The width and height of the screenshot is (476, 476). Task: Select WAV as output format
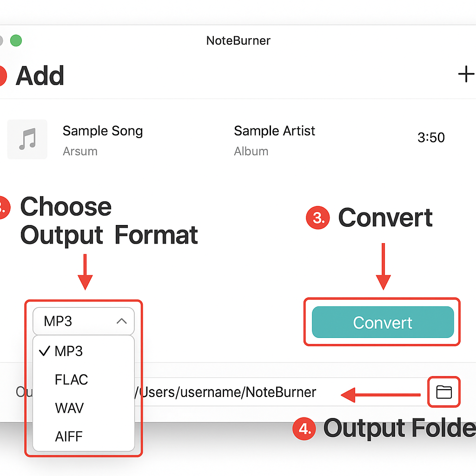click(69, 408)
